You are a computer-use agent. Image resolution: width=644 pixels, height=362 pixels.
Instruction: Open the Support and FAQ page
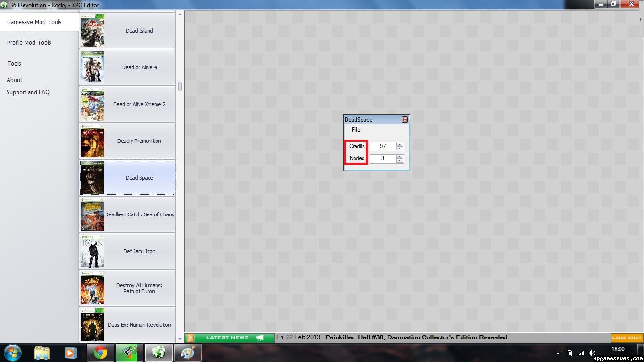click(28, 92)
